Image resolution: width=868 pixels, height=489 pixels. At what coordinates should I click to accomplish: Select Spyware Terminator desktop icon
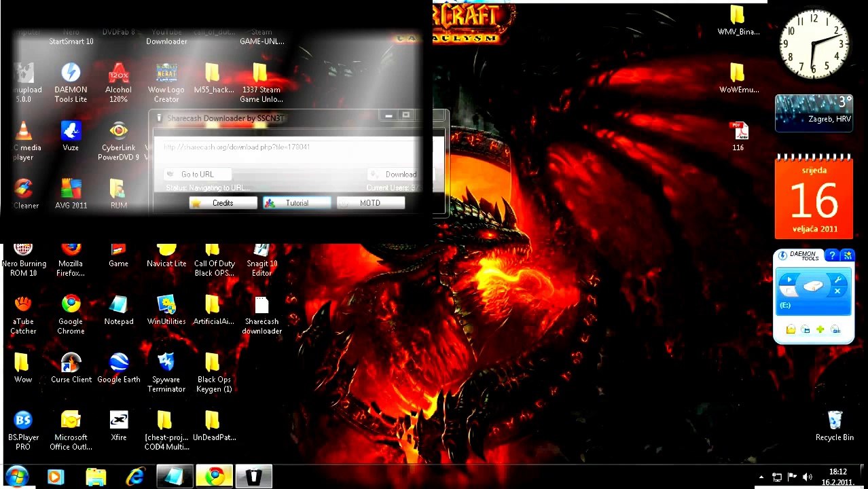coord(166,372)
